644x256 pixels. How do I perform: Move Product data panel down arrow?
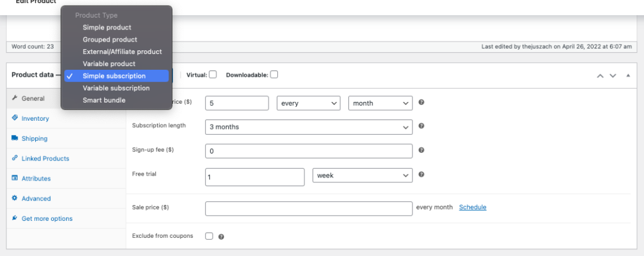(613, 75)
